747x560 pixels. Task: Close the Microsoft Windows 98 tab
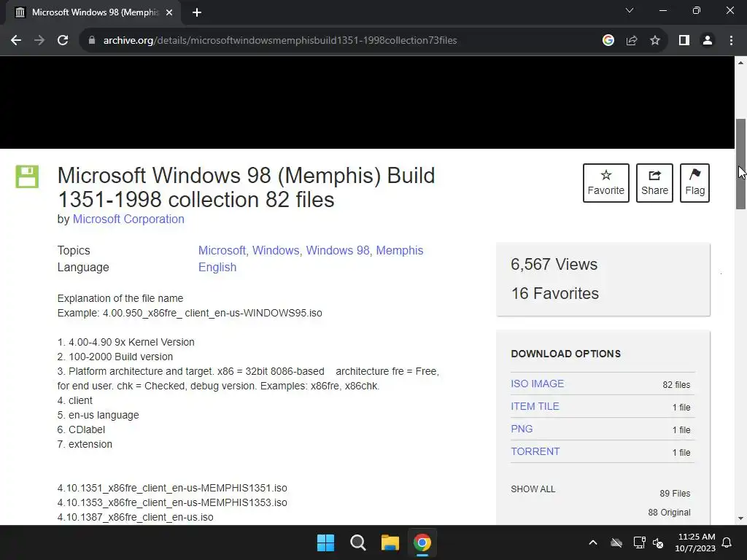pyautogui.click(x=169, y=13)
